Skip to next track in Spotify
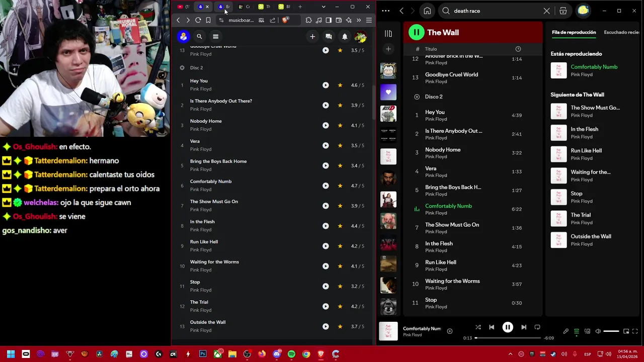This screenshot has width=644, height=362. pos(524,327)
